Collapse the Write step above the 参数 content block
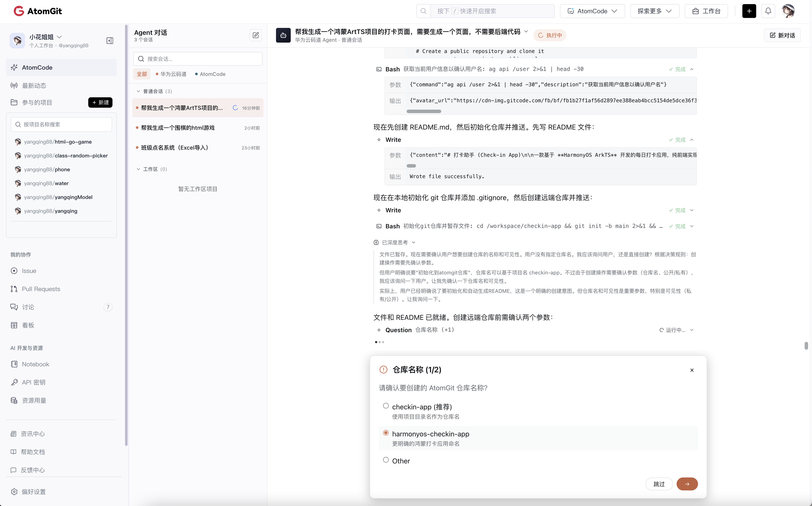812x506 pixels. pos(692,140)
